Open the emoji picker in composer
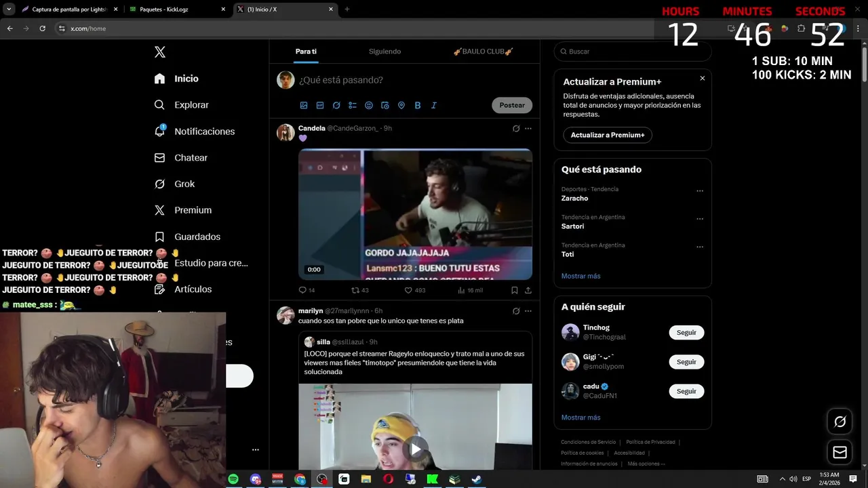 tap(369, 105)
